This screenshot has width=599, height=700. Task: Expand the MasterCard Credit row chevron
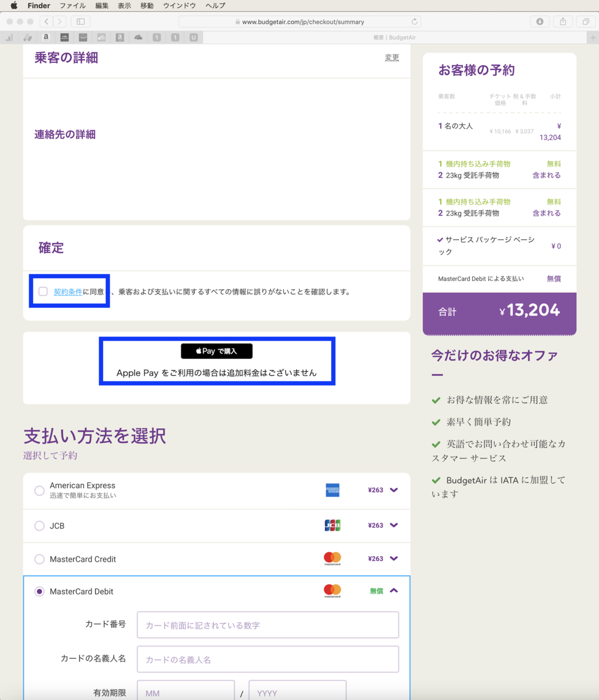click(x=394, y=558)
